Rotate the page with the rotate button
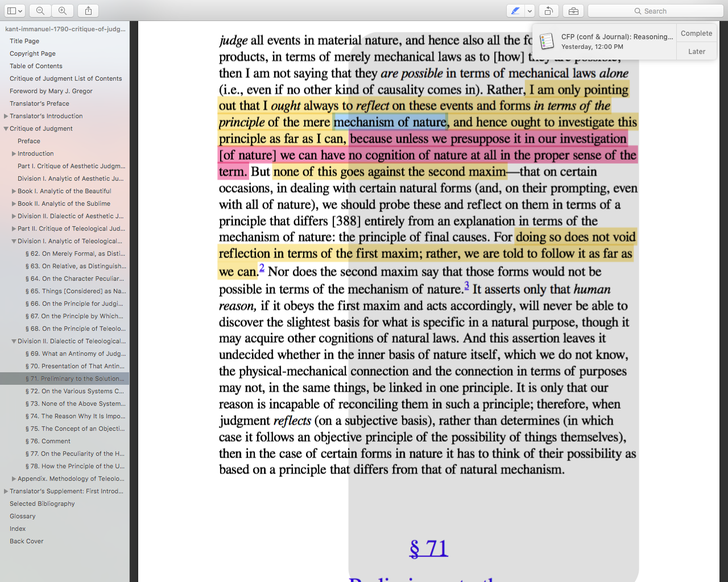Image resolution: width=728 pixels, height=582 pixels. [x=548, y=11]
